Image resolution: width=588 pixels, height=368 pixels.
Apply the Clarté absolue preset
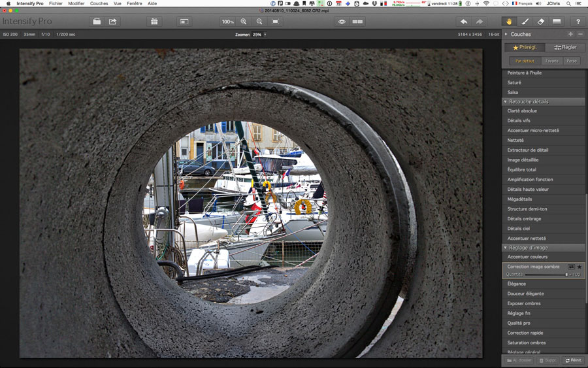(x=544, y=110)
